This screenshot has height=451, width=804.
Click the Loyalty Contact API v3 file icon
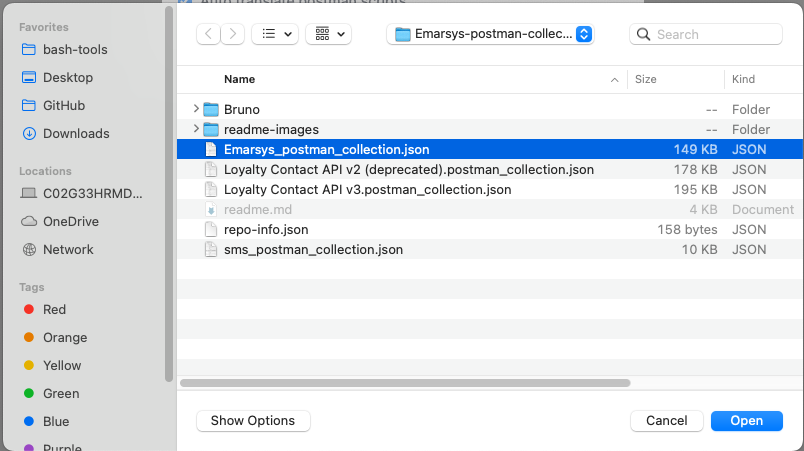(x=211, y=189)
